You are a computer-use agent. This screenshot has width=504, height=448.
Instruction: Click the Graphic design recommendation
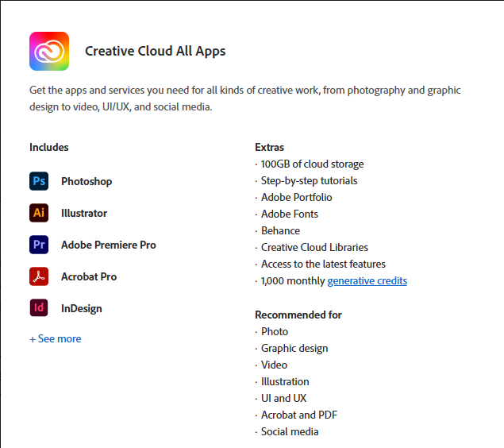click(x=294, y=348)
